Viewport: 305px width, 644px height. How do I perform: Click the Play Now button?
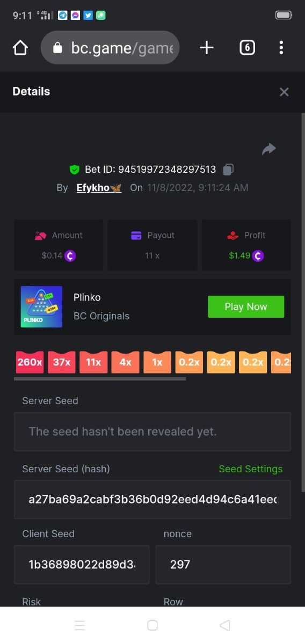(x=246, y=306)
